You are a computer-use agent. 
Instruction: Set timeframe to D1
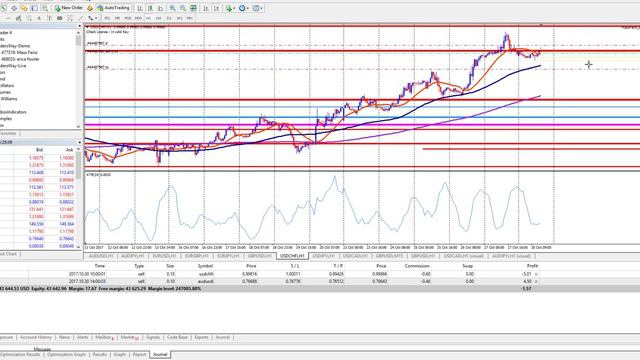[x=169, y=18]
